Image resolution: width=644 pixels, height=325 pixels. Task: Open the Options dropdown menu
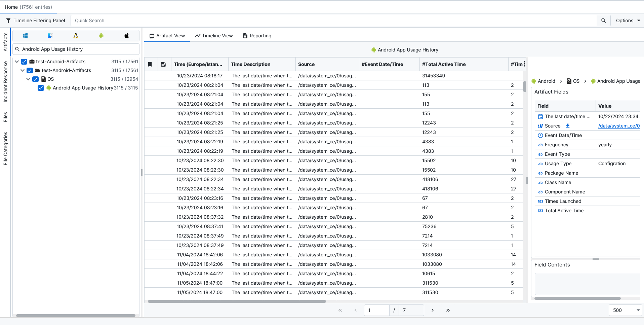tap(628, 21)
